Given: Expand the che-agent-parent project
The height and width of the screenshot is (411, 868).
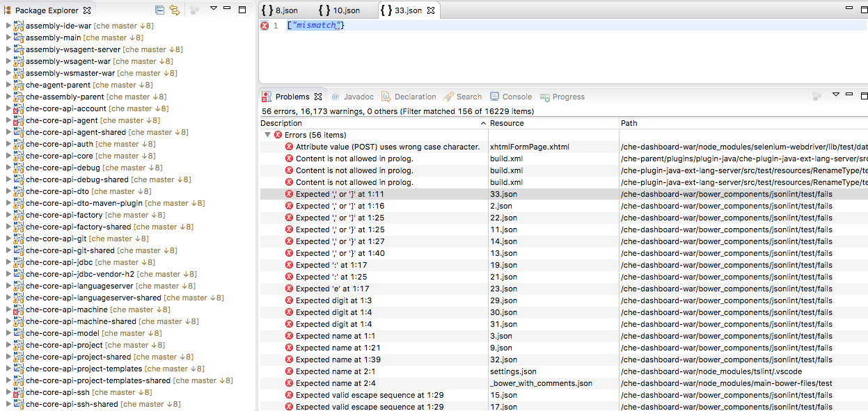Looking at the screenshot, I should [8, 85].
